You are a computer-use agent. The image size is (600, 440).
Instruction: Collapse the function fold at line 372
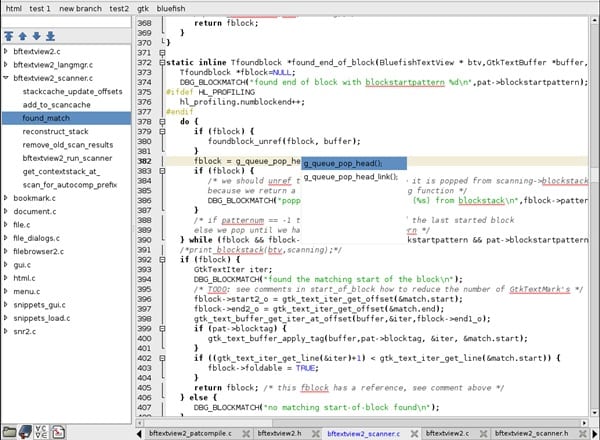[x=162, y=62]
